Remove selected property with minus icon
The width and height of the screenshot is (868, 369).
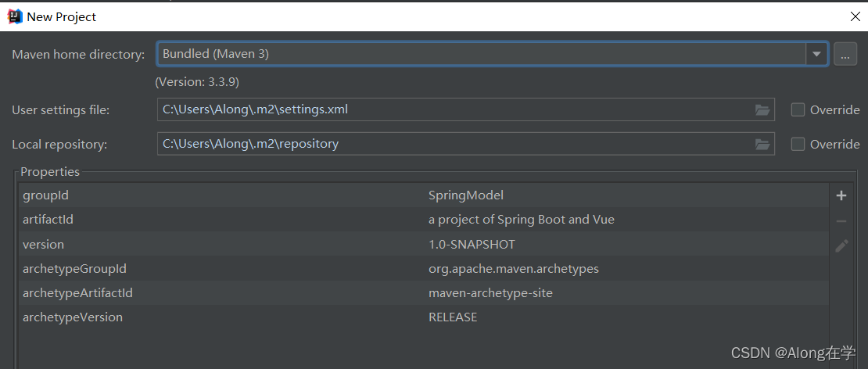841,221
